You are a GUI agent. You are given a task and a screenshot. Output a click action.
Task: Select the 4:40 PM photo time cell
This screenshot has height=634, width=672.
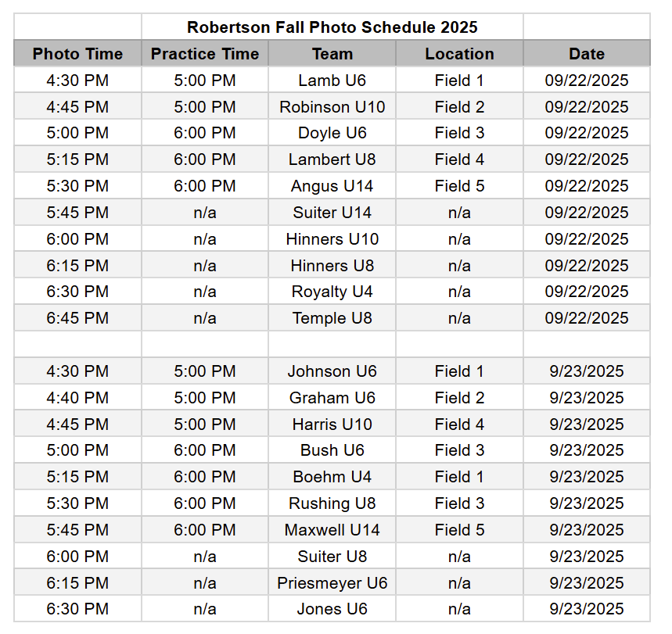click(x=77, y=398)
